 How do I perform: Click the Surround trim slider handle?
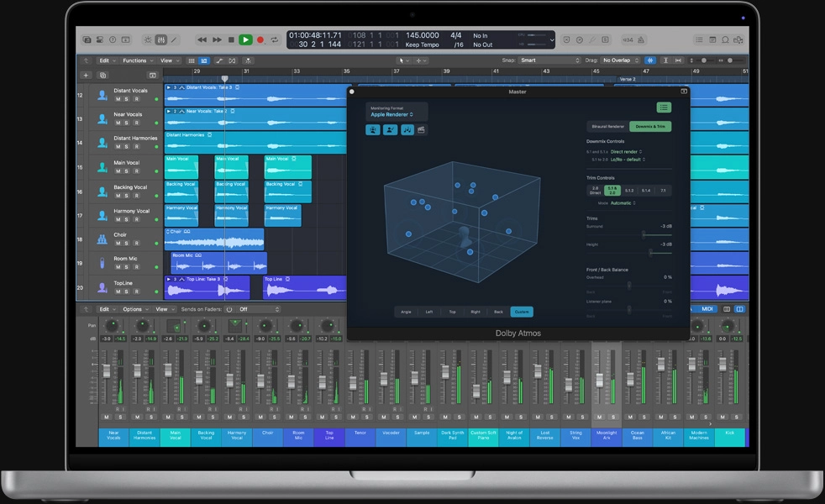(x=644, y=234)
